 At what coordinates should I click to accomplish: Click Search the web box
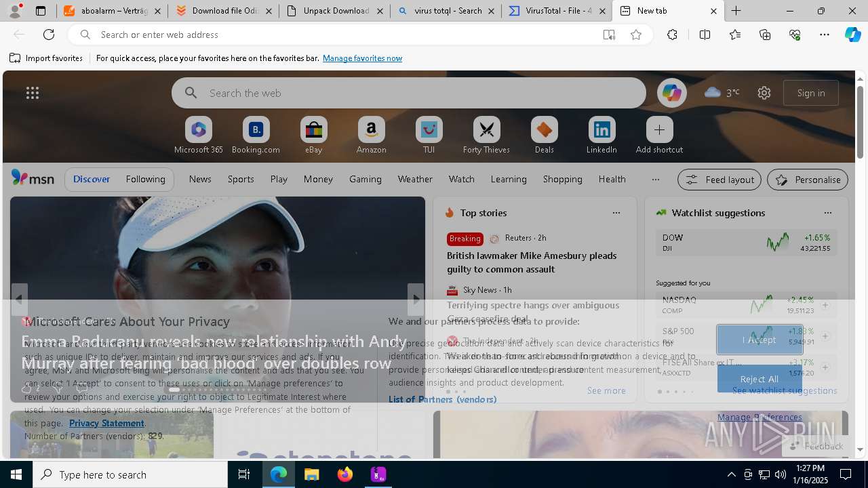pos(409,93)
